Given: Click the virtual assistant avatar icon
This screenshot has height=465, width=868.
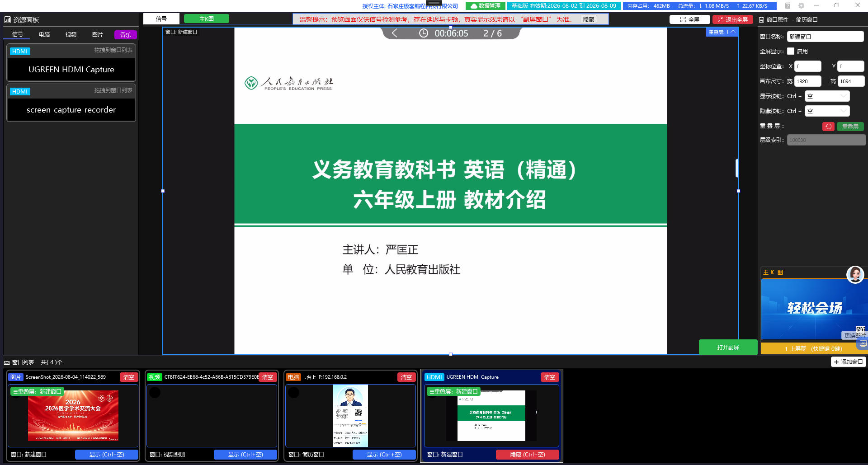Looking at the screenshot, I should tap(855, 275).
